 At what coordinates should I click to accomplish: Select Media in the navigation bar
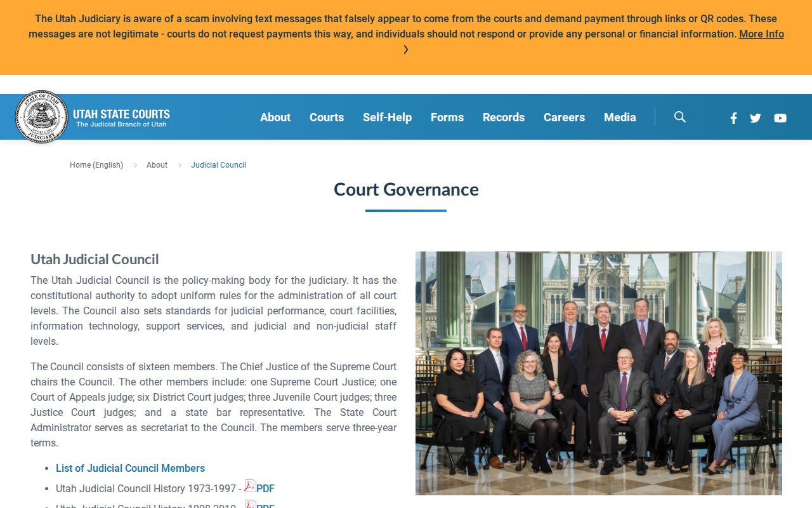(620, 117)
